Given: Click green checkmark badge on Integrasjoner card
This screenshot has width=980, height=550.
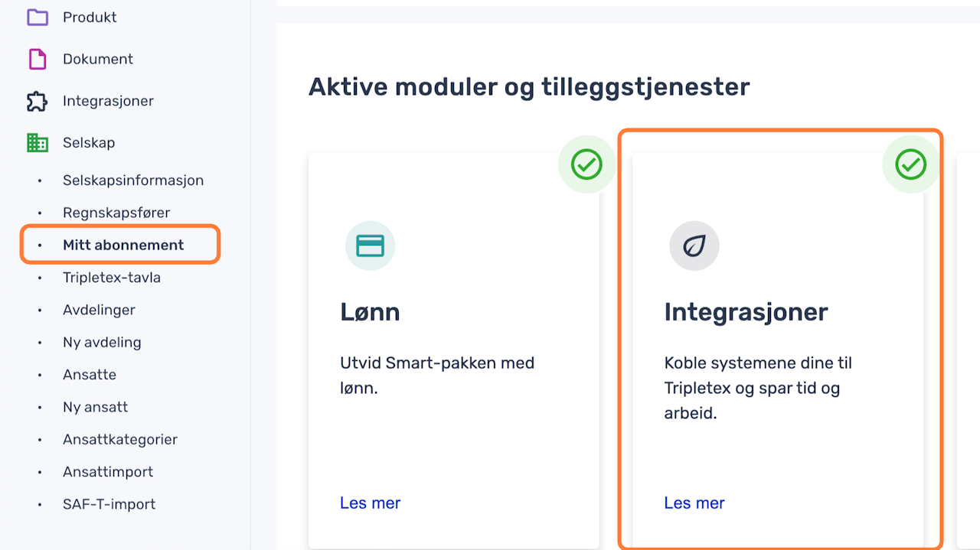Looking at the screenshot, I should (x=910, y=164).
